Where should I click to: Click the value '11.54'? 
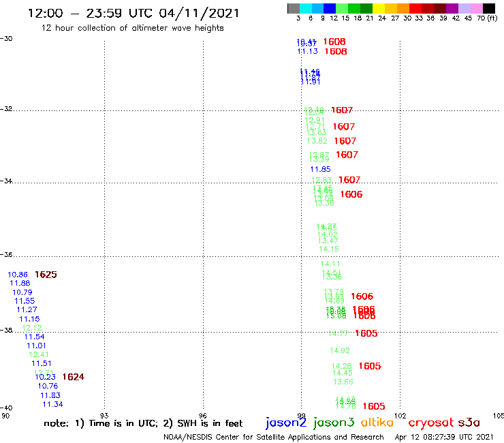(34, 337)
